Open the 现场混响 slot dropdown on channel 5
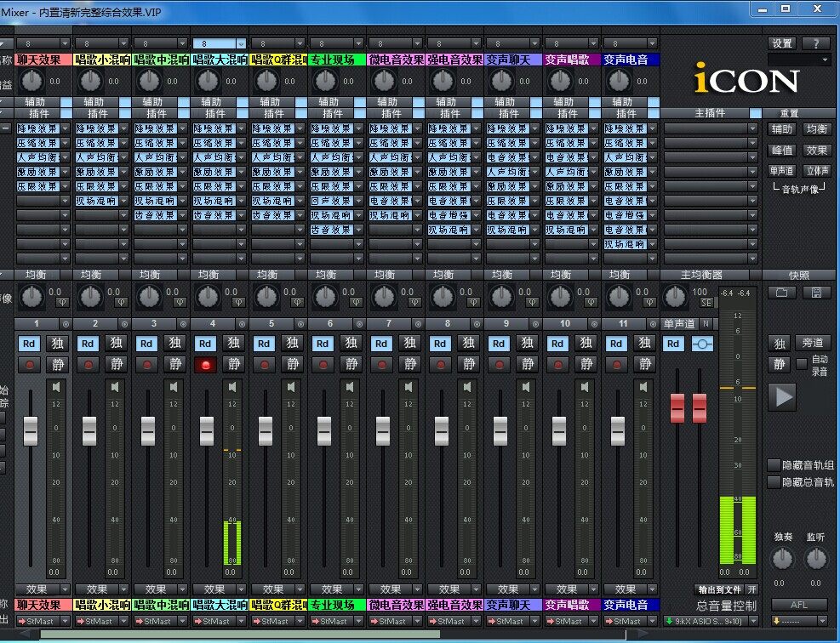 [300, 201]
